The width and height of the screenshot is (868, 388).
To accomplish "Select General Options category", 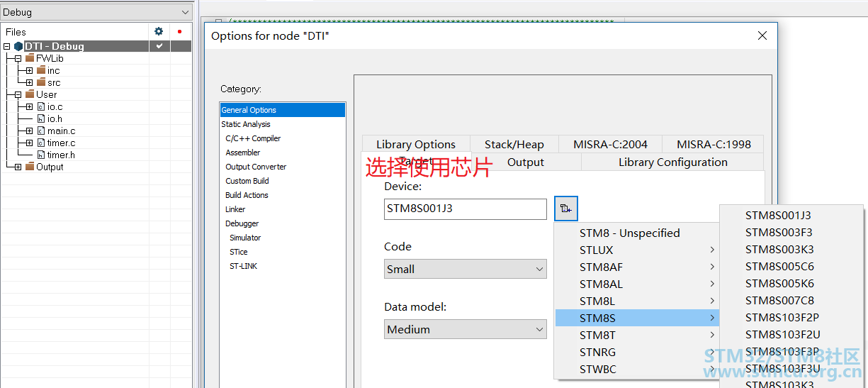I will point(283,110).
